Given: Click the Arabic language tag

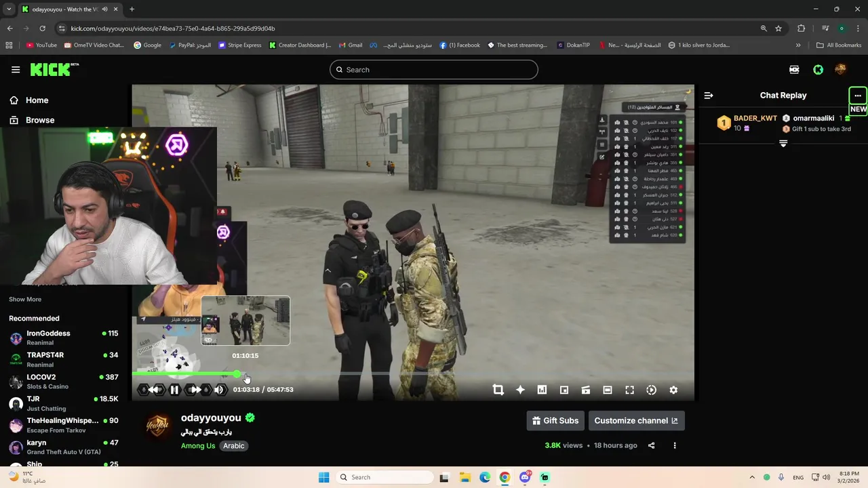Looking at the screenshot, I should click(234, 445).
